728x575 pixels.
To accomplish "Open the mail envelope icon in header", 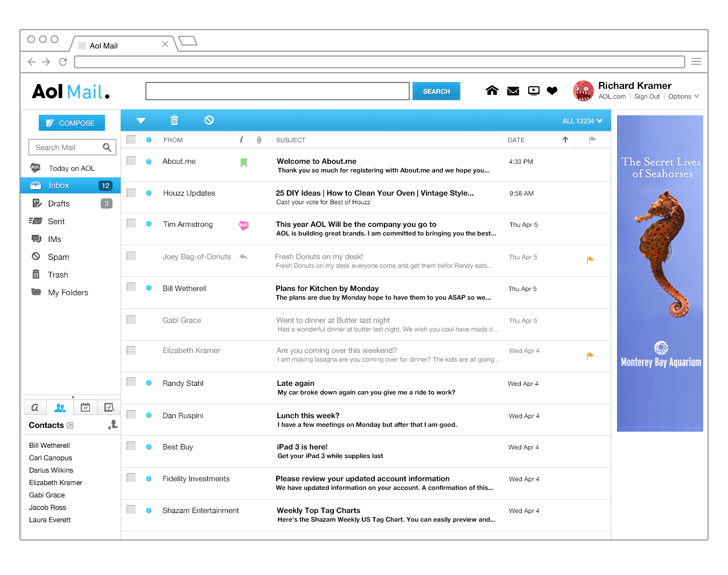I will (513, 91).
